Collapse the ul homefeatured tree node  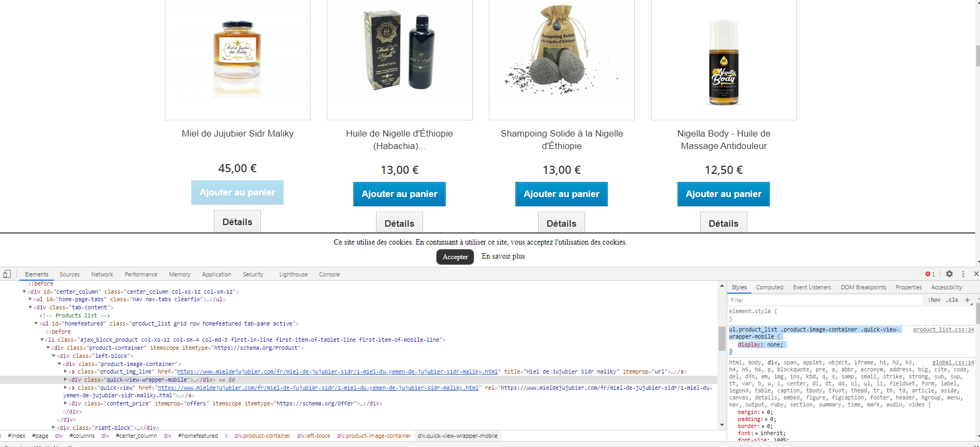(x=36, y=323)
